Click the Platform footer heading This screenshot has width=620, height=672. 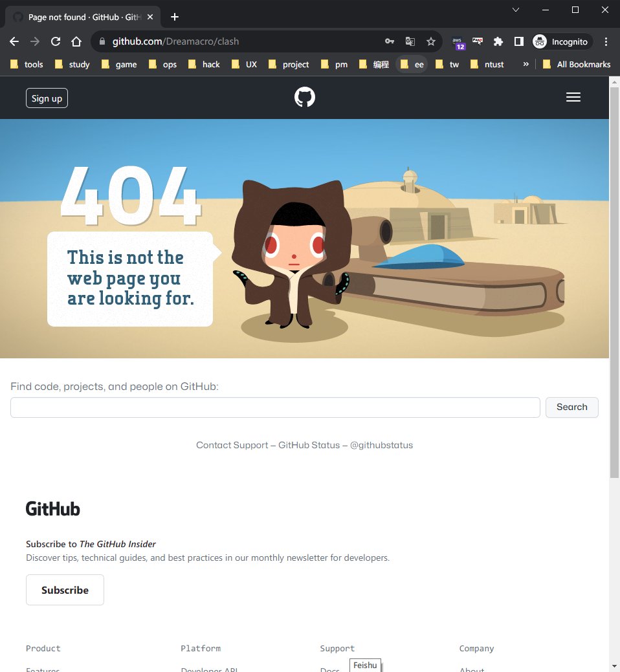(201, 649)
